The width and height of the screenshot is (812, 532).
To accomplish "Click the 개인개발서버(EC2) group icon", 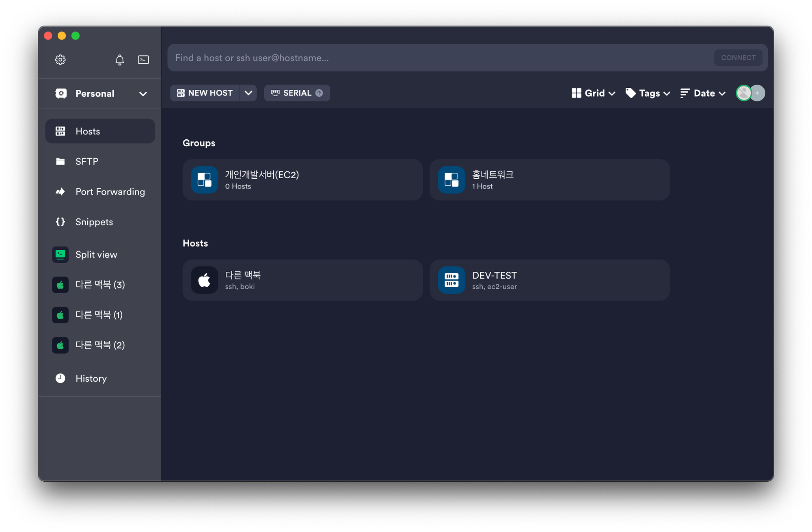I will point(204,179).
